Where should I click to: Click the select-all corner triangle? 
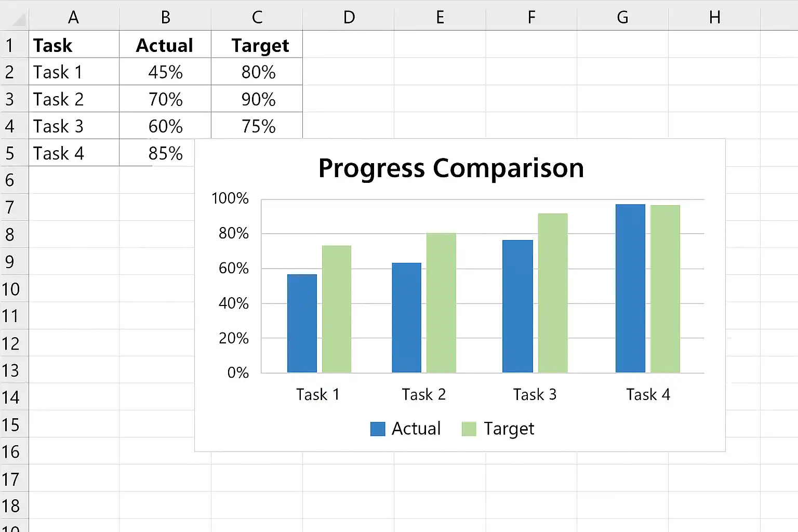click(19, 20)
